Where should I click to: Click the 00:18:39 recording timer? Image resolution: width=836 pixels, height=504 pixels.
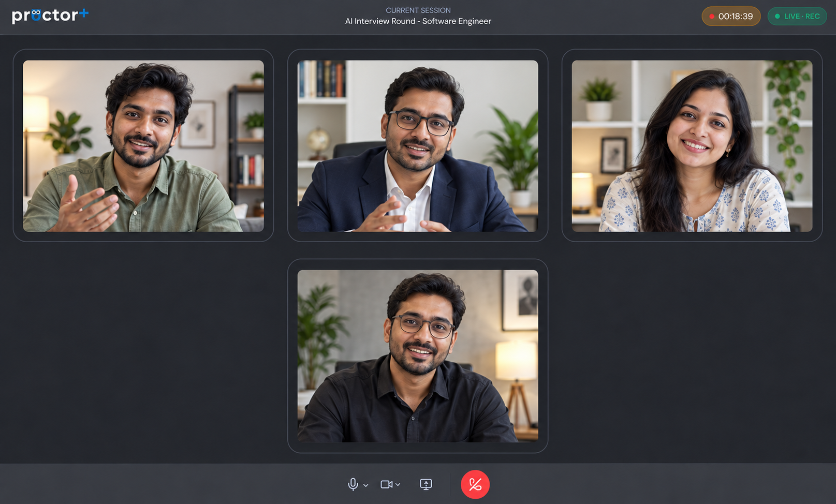731,16
